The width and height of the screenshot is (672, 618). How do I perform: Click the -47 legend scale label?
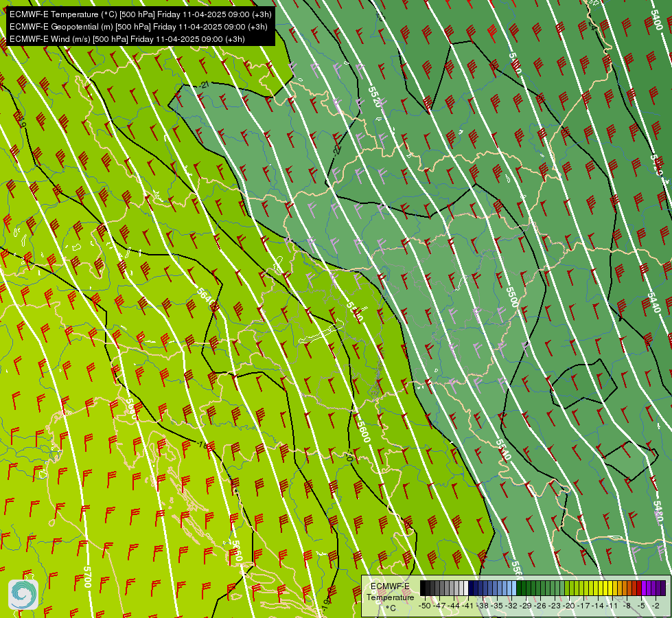[439, 606]
